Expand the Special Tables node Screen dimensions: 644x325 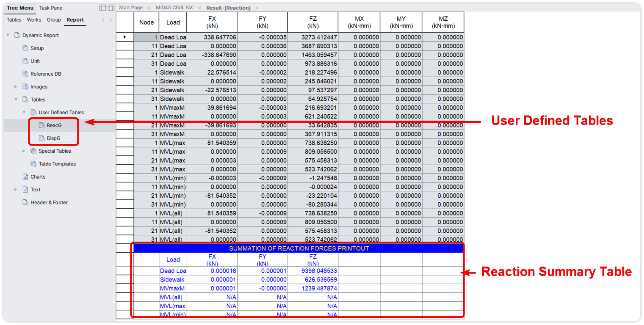(x=24, y=151)
